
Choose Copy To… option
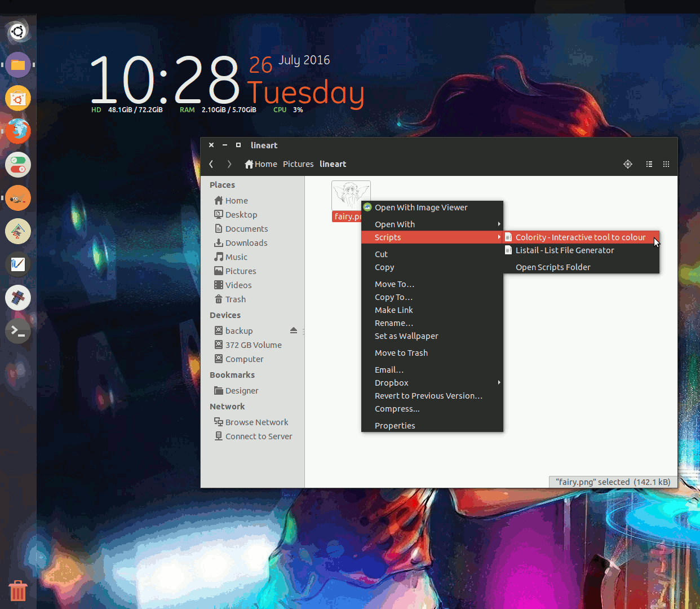coord(432,297)
